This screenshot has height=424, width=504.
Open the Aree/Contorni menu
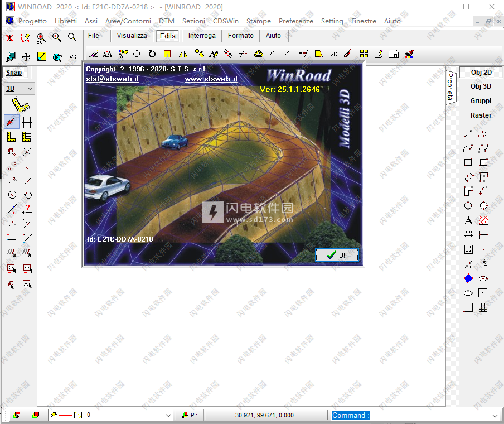(x=128, y=21)
